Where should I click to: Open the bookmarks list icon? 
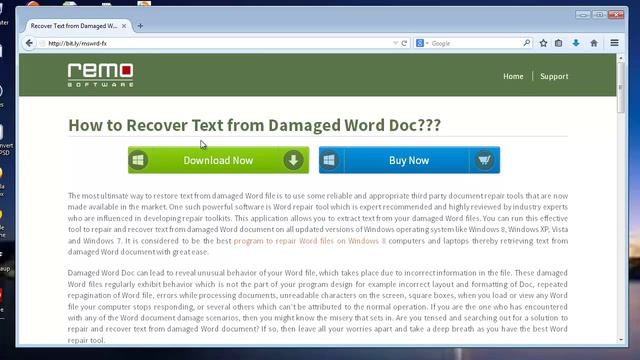point(558,43)
